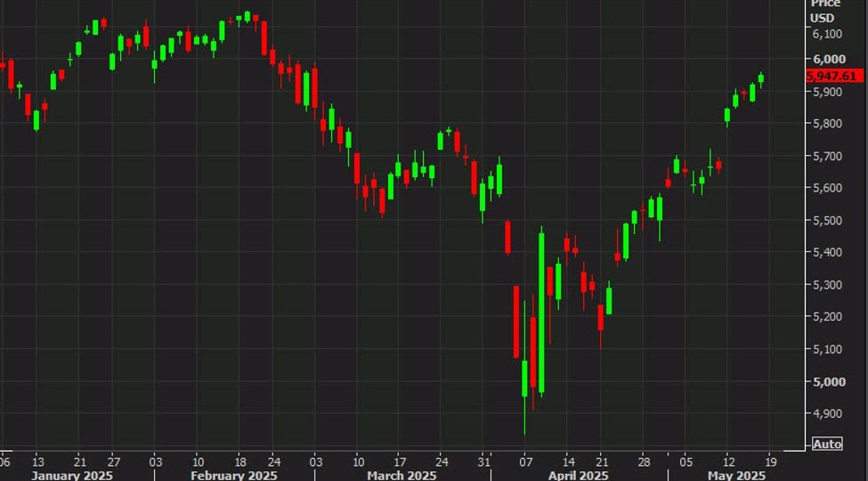Select the 31 date tick on time axis
The height and width of the screenshot is (481, 868).
coord(481,462)
